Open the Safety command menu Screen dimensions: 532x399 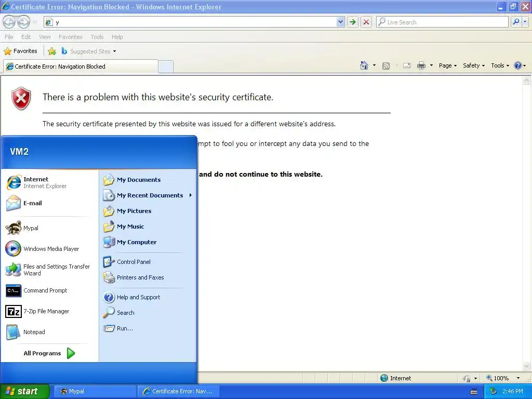[x=474, y=65]
